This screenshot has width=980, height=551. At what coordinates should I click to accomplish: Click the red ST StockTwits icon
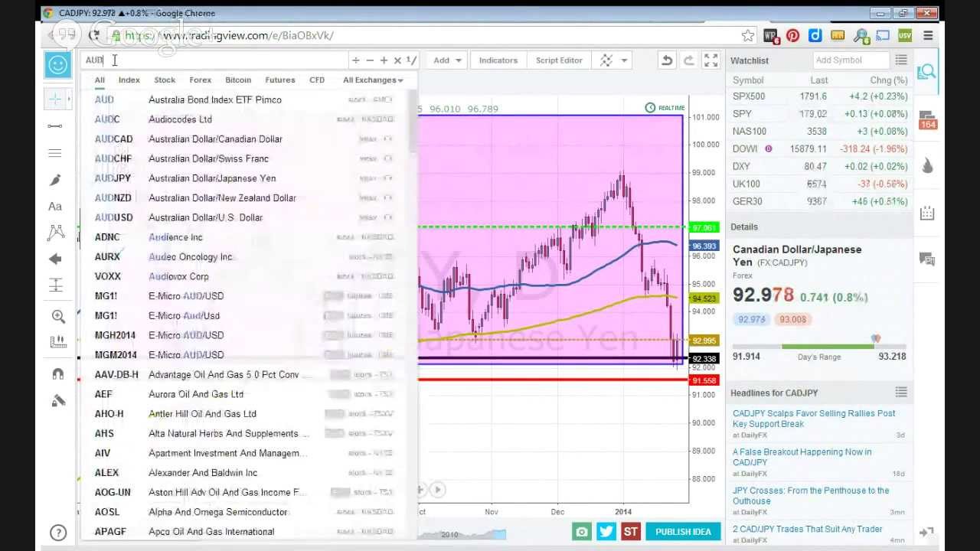click(630, 531)
